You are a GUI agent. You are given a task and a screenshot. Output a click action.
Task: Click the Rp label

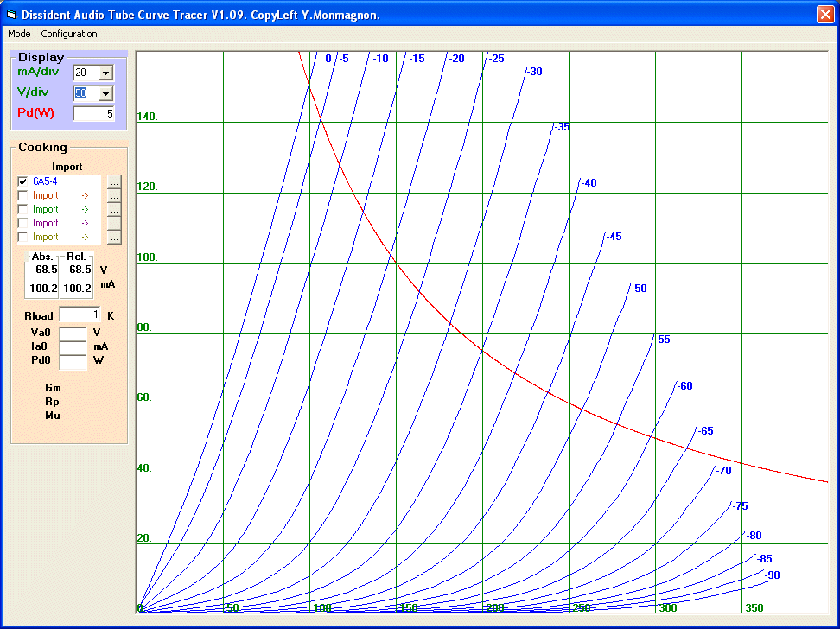(52, 402)
